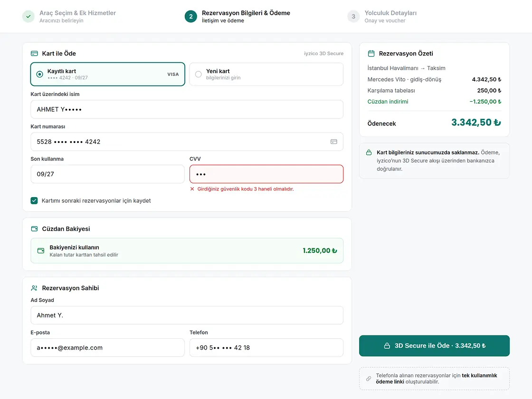Image resolution: width=532 pixels, height=399 pixels.
Task: Click the 1.250,00 ₺ wallet balance amount
Action: point(320,251)
